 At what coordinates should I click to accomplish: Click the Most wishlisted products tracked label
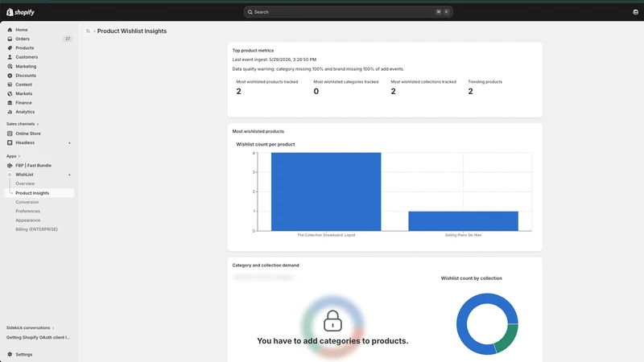coord(267,82)
